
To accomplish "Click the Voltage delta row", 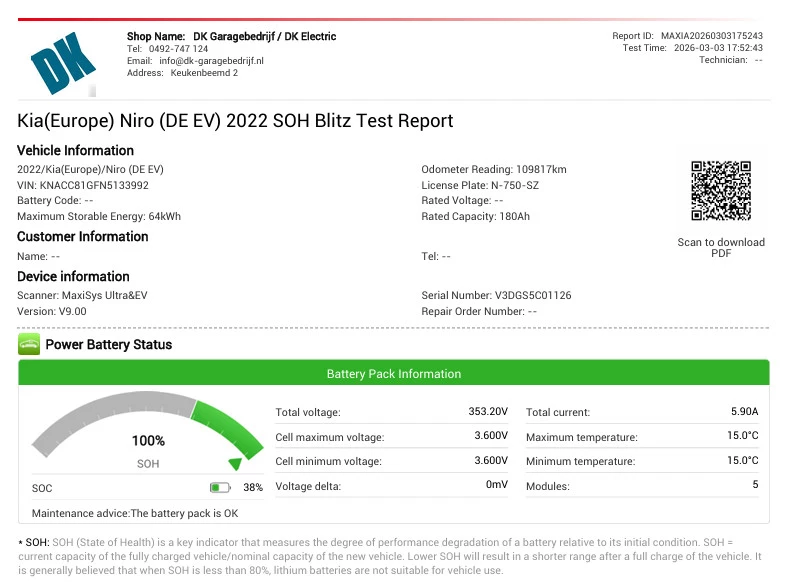I will 392,486.
